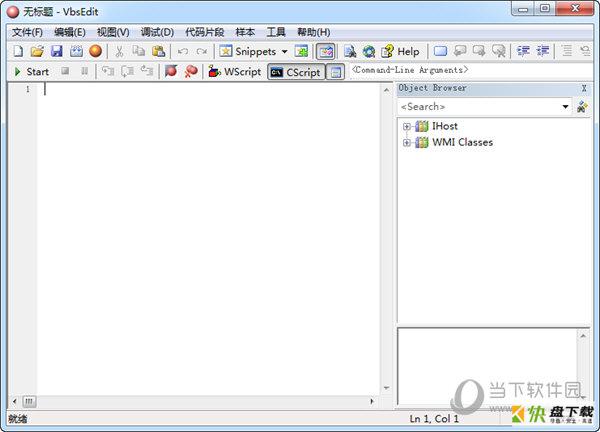Expand the IHost tree node

[x=407, y=126]
